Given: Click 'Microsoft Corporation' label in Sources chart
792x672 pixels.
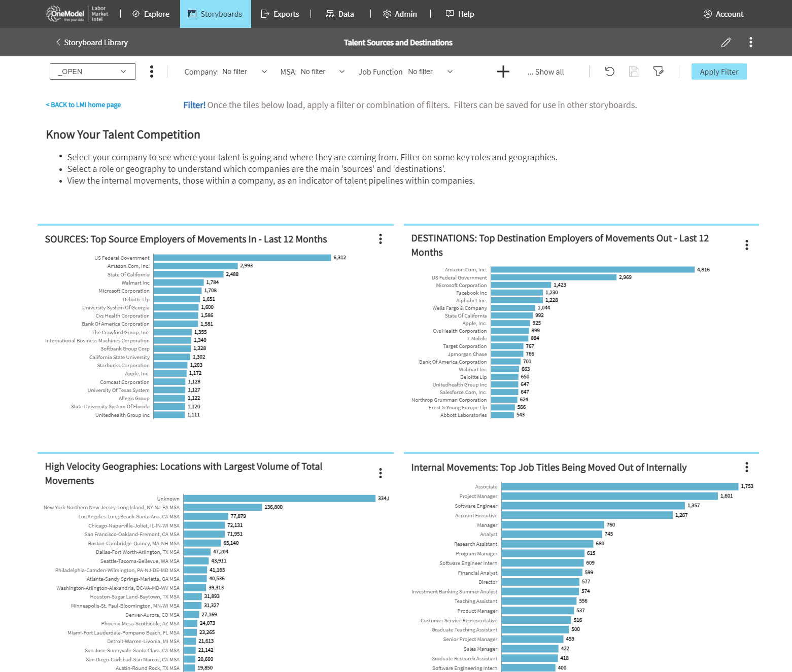Looking at the screenshot, I should click(x=124, y=291).
